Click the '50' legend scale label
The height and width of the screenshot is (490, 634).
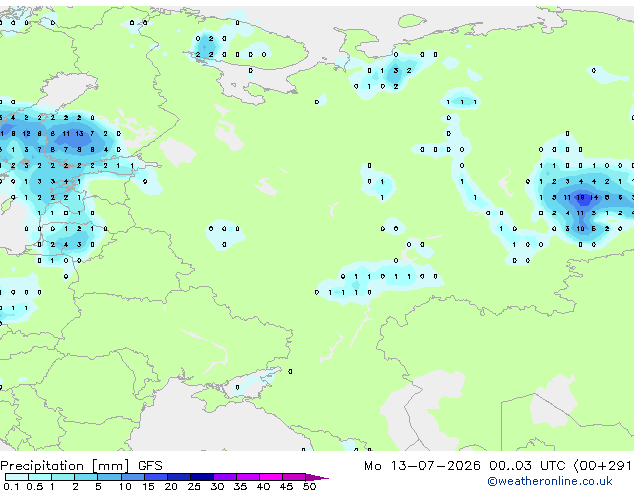click(309, 486)
